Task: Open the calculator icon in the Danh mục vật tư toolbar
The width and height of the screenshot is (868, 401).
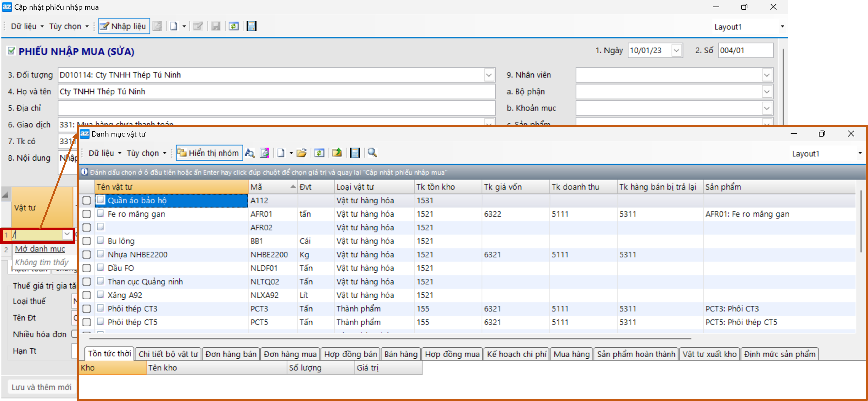Action: point(355,153)
